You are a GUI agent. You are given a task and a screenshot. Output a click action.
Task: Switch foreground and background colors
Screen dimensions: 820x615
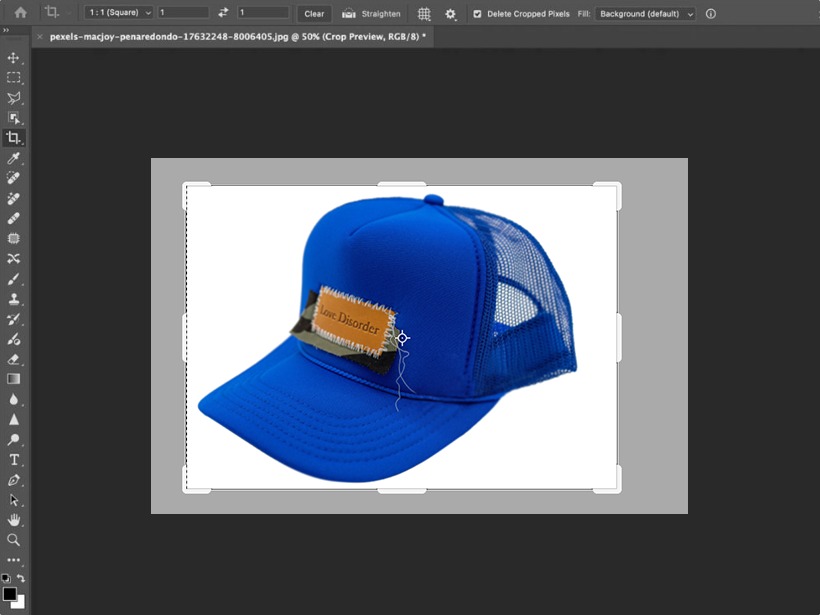tap(21, 579)
